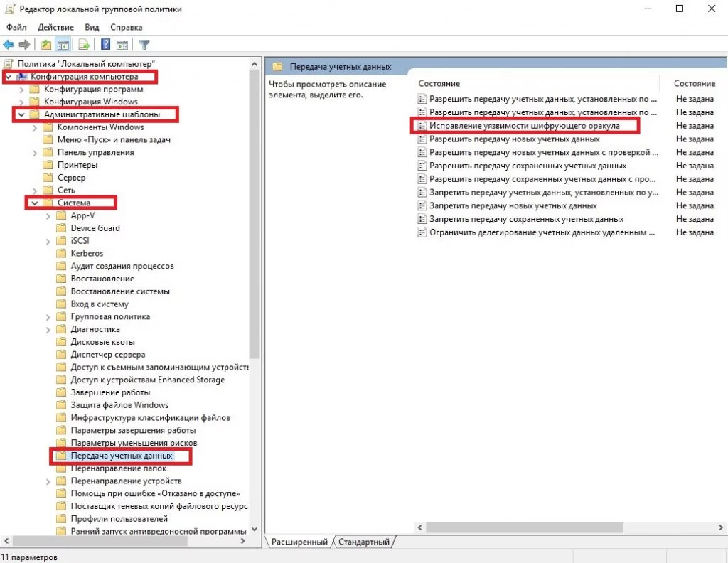
Task: Click the tree pane vertical scrollbar thumb
Action: (254, 213)
